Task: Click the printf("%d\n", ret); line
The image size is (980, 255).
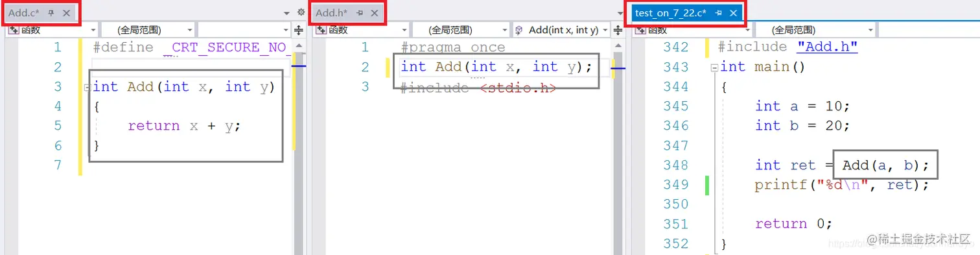Action: (x=842, y=185)
